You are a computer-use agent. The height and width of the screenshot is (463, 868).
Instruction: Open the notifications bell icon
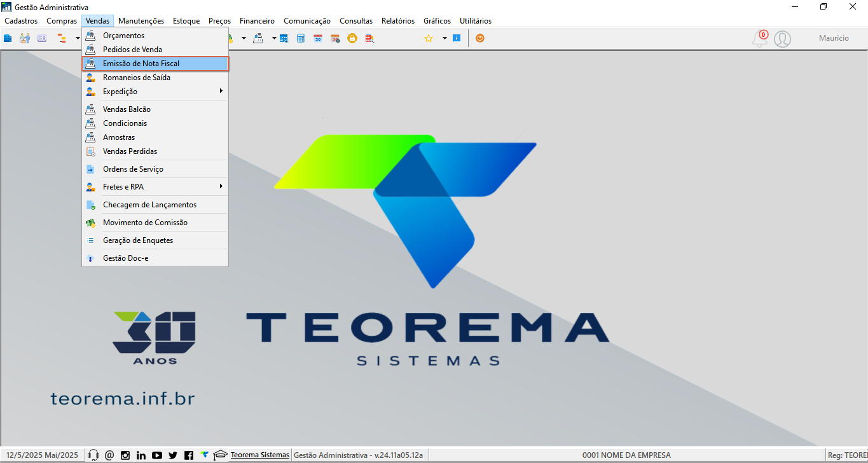pyautogui.click(x=760, y=39)
